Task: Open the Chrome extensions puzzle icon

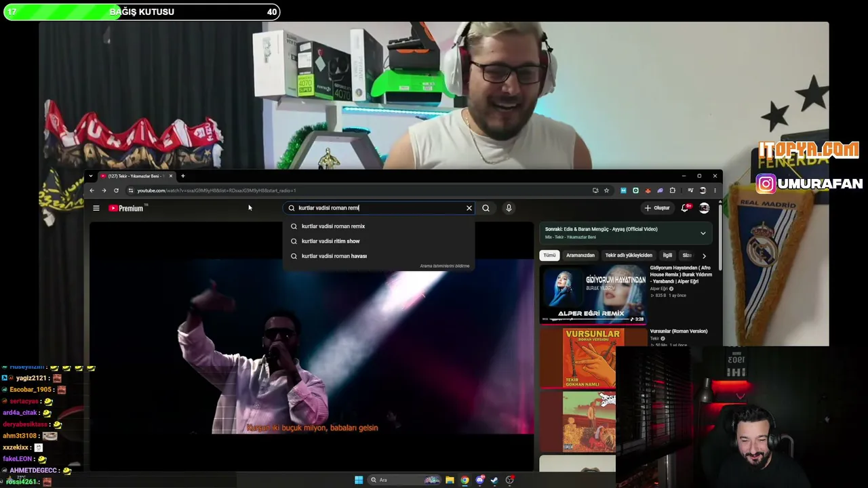Action: (672, 190)
